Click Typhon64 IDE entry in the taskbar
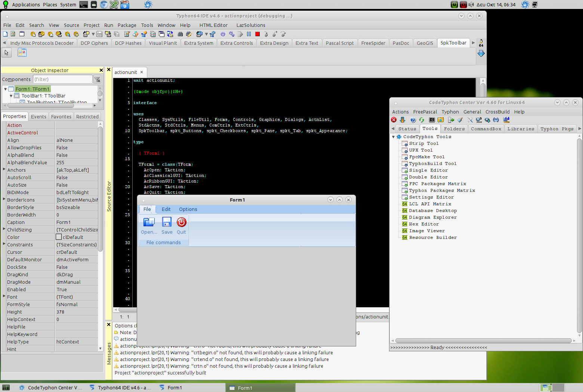 pos(120,388)
